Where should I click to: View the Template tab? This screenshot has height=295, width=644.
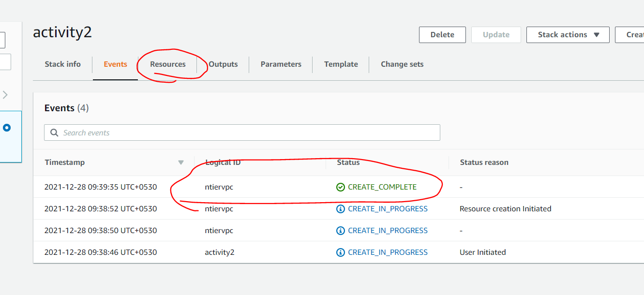(x=341, y=64)
